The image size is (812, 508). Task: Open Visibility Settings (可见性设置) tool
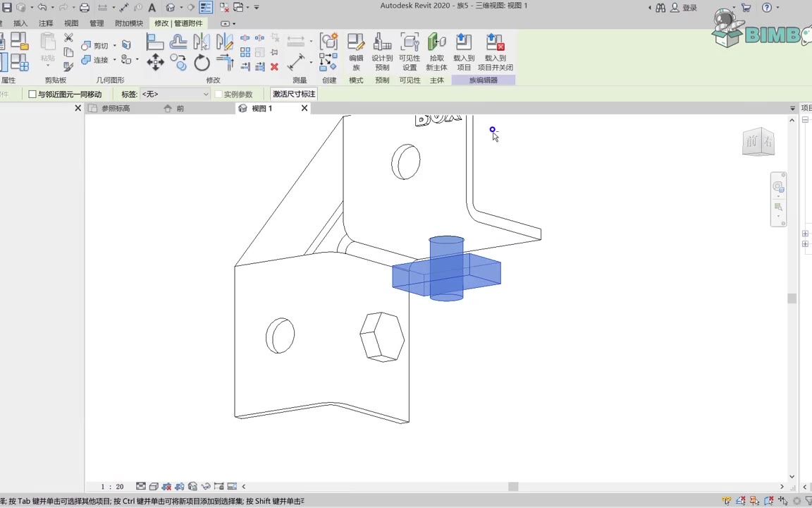coord(410,52)
